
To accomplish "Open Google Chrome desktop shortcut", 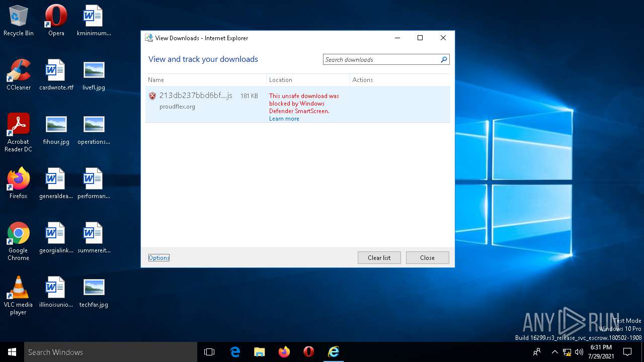I will click(18, 241).
